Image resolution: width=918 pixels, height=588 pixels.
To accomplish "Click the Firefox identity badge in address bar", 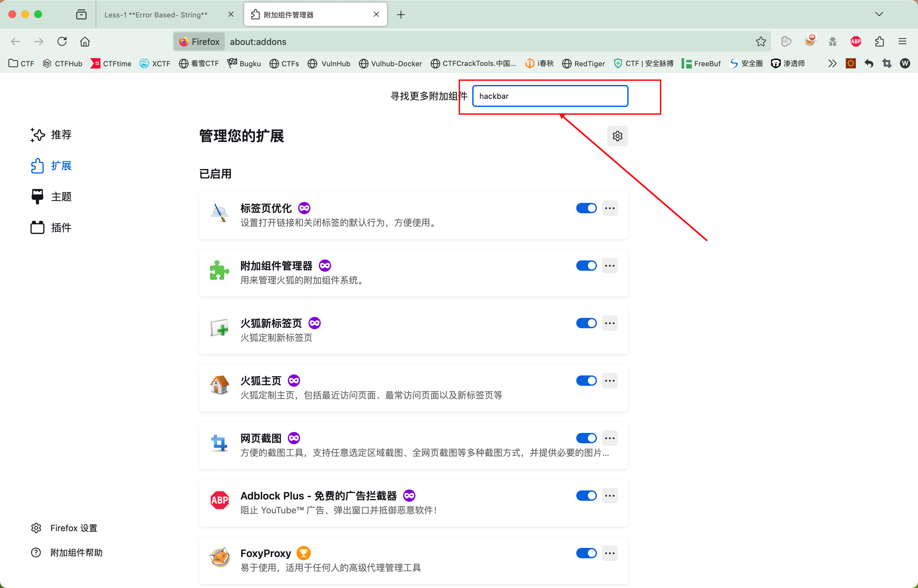I will (199, 42).
